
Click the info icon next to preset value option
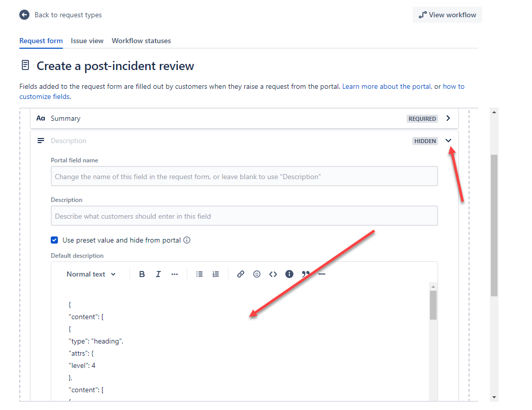pyautogui.click(x=187, y=240)
